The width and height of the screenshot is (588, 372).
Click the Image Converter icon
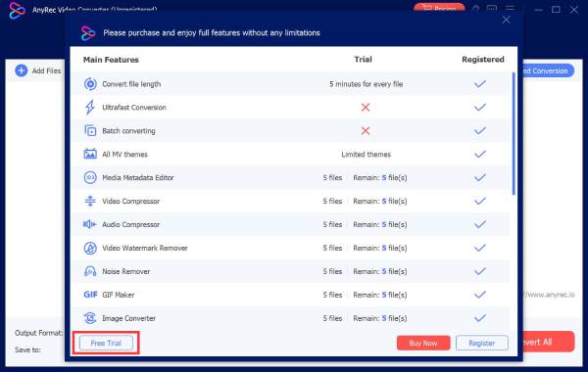point(90,318)
